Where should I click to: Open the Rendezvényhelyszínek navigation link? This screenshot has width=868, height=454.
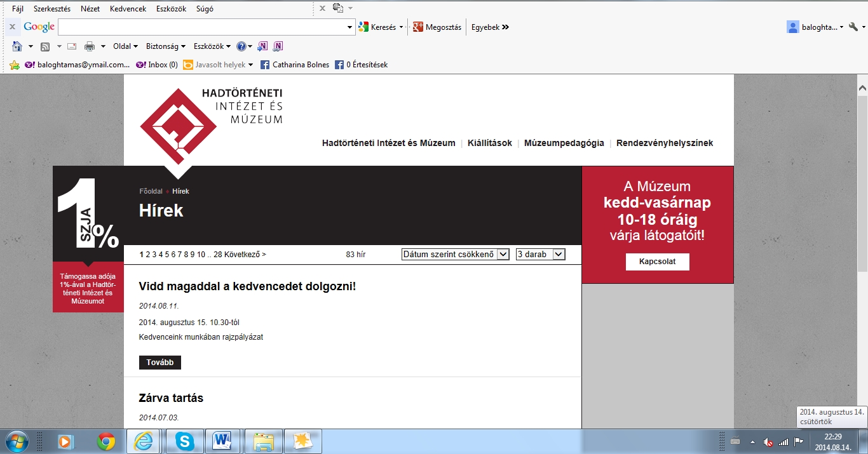coord(665,144)
